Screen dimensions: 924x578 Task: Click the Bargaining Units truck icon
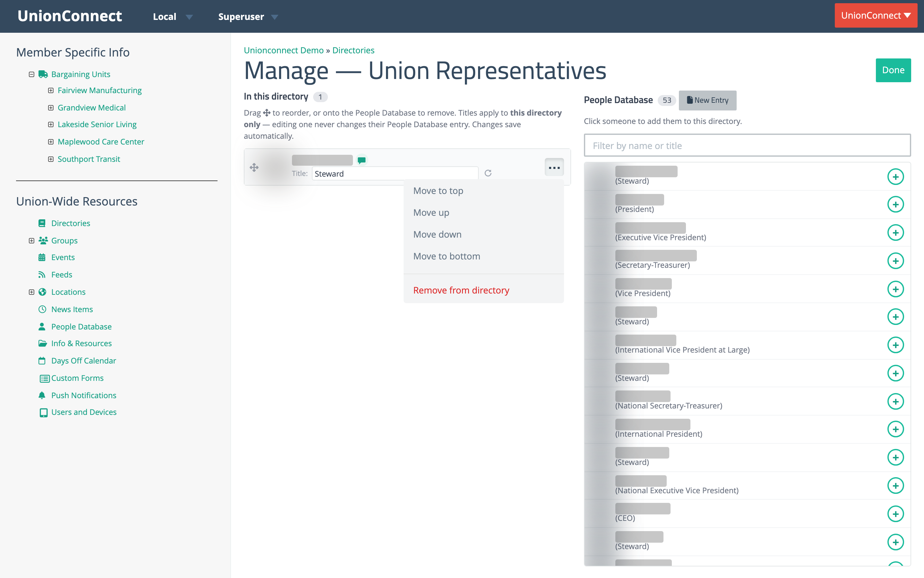pyautogui.click(x=43, y=74)
